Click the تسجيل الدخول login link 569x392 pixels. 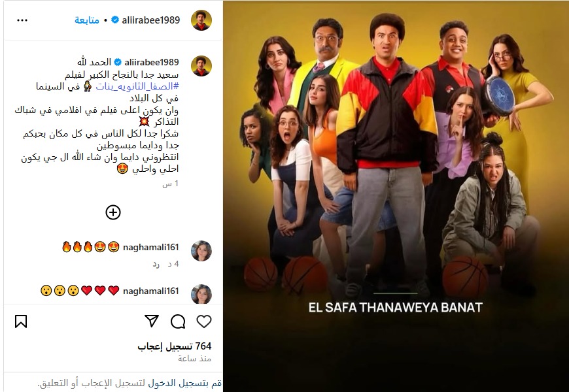click(x=171, y=384)
